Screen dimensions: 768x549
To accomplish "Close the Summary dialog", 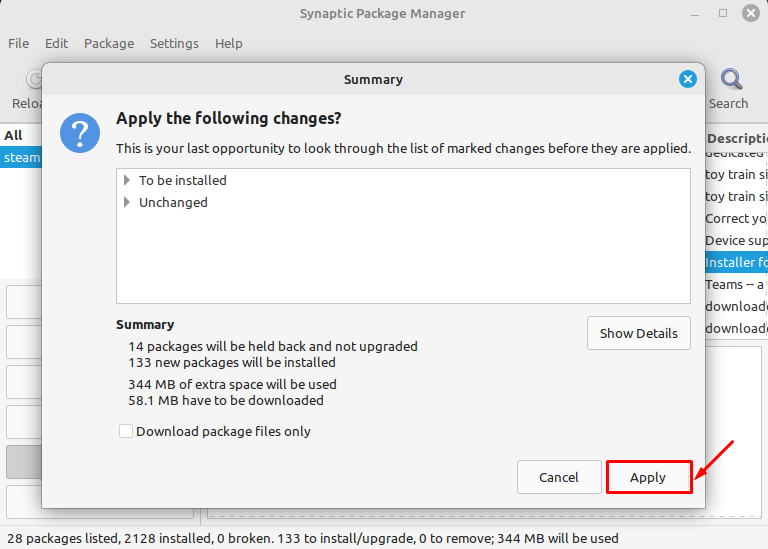I will 687,79.
